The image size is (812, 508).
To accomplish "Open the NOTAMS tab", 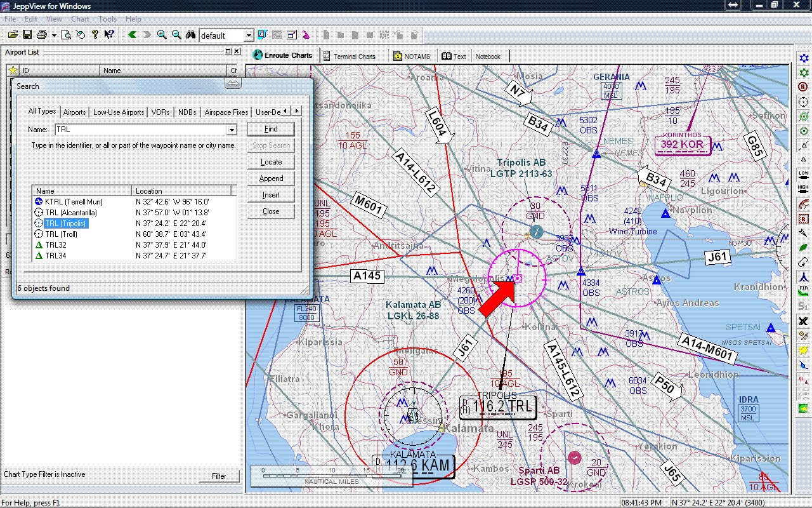I will pos(412,57).
